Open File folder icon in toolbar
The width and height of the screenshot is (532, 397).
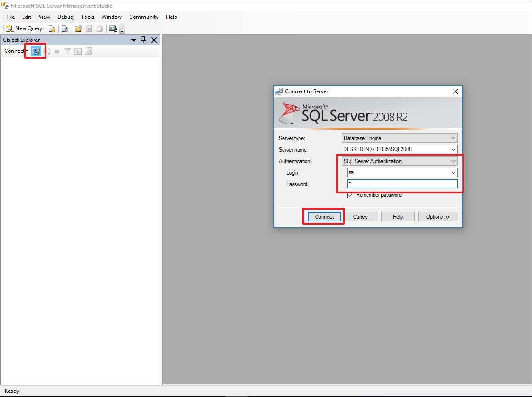coord(79,28)
